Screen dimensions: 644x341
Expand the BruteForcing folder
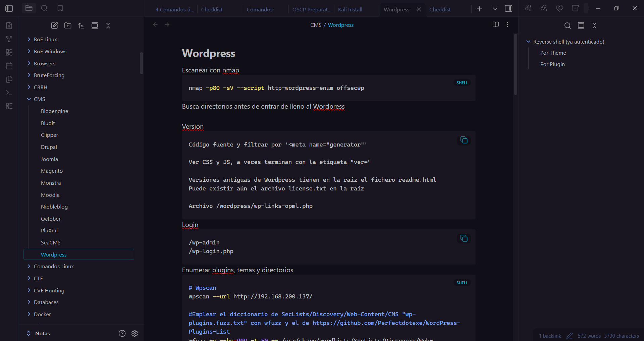29,75
